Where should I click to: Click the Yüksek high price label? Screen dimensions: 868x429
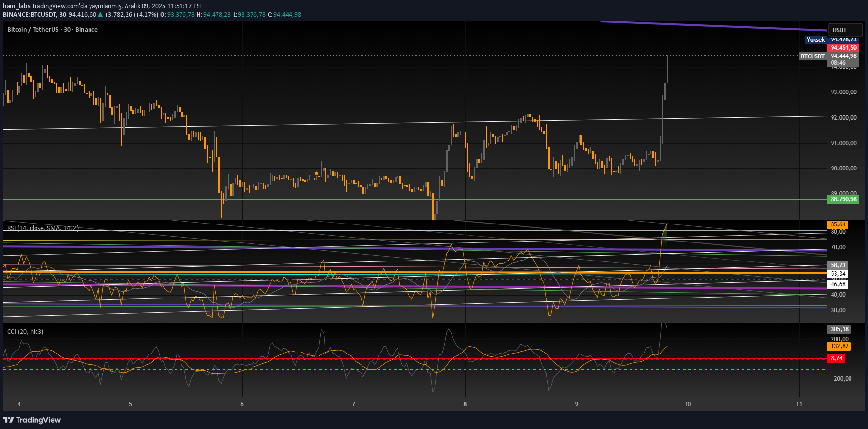(x=815, y=40)
